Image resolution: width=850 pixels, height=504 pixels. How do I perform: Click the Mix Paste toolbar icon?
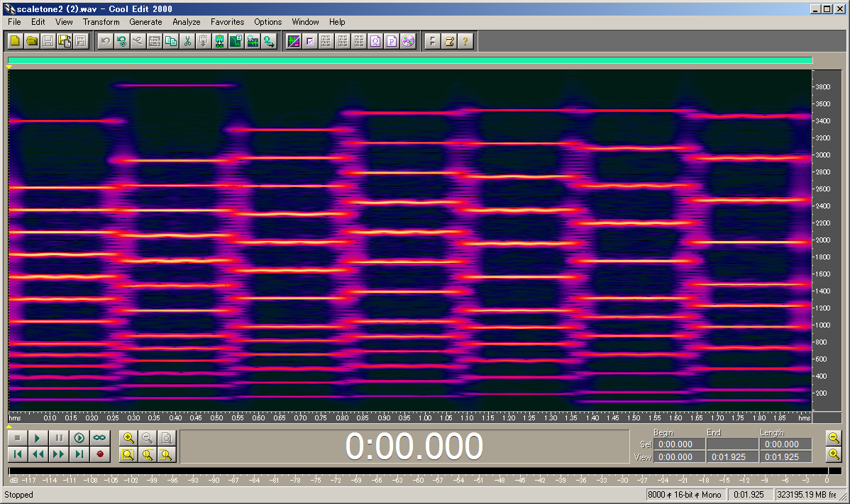coord(236,41)
